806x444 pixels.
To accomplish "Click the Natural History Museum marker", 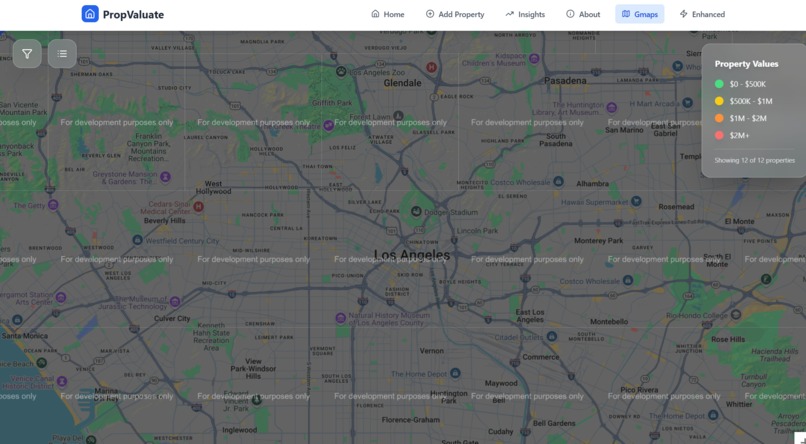I will 340,318.
